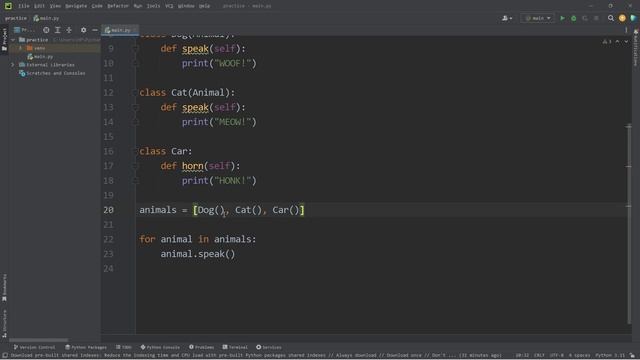The image size is (640, 360).
Task: Open the VCS menu
Action: 169,6
